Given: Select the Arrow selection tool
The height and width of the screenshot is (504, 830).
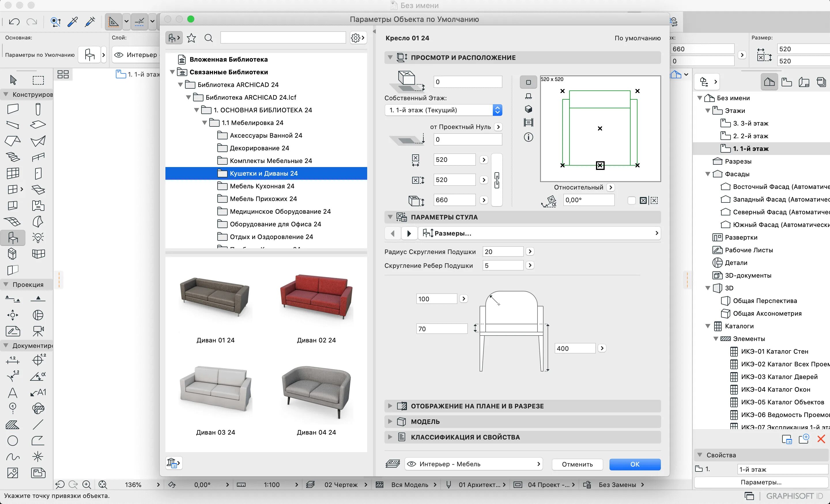Looking at the screenshot, I should pyautogui.click(x=13, y=80).
